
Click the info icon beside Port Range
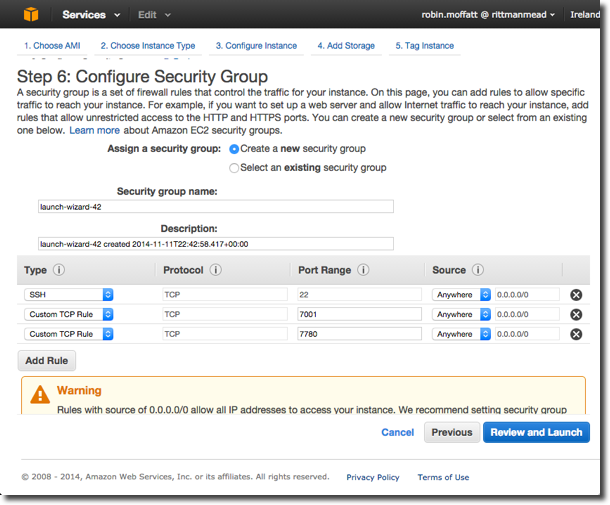coord(363,270)
